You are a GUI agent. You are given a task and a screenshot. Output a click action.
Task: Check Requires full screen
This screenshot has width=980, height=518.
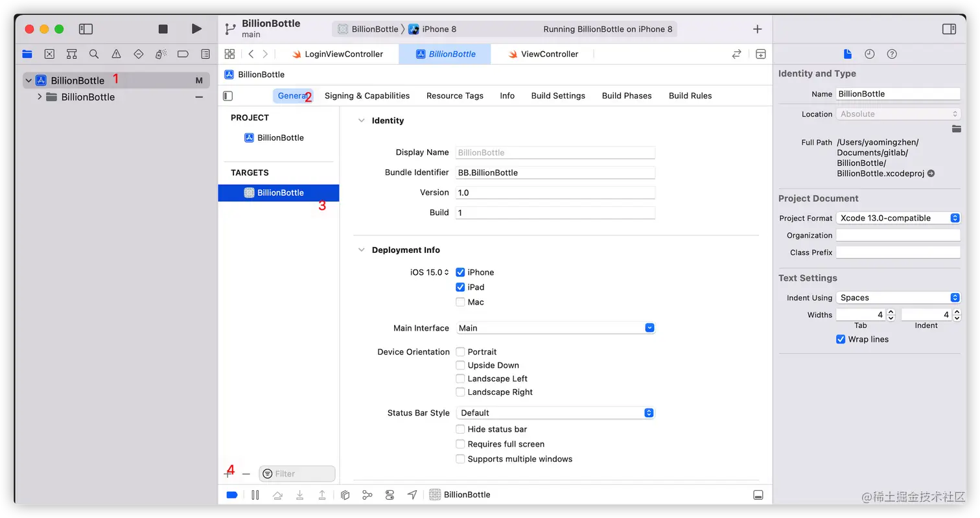(460, 444)
